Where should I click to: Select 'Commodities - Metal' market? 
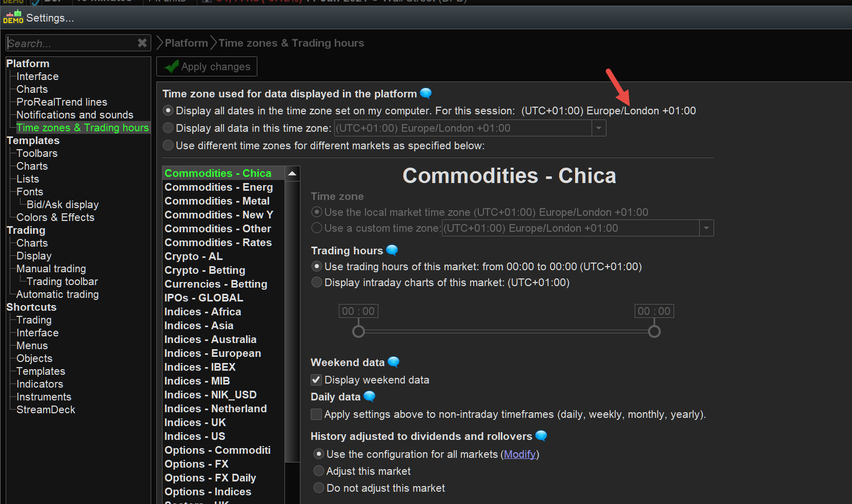[224, 201]
